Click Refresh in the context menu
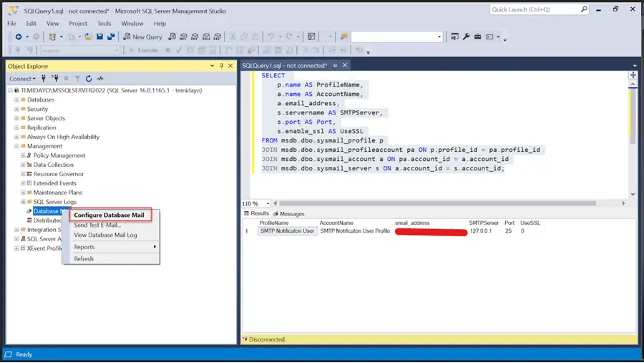 [x=84, y=258]
